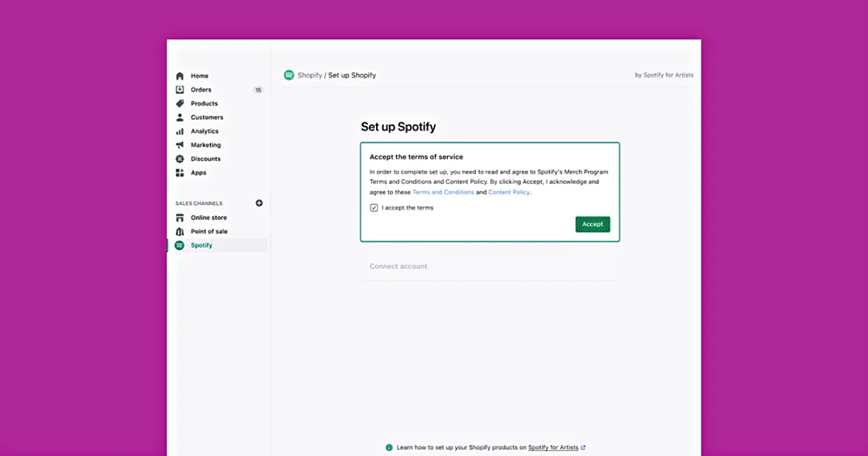Click the Analytics bar chart icon
The height and width of the screenshot is (456, 868).
[180, 131]
